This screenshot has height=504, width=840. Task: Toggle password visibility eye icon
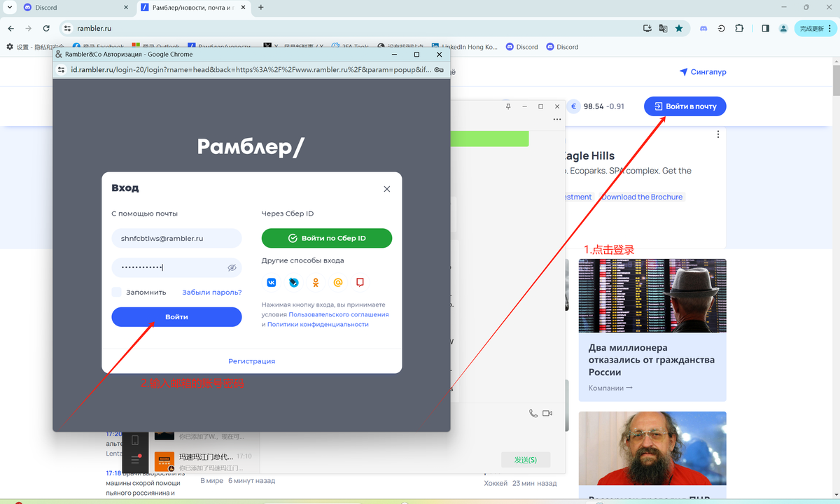click(232, 267)
